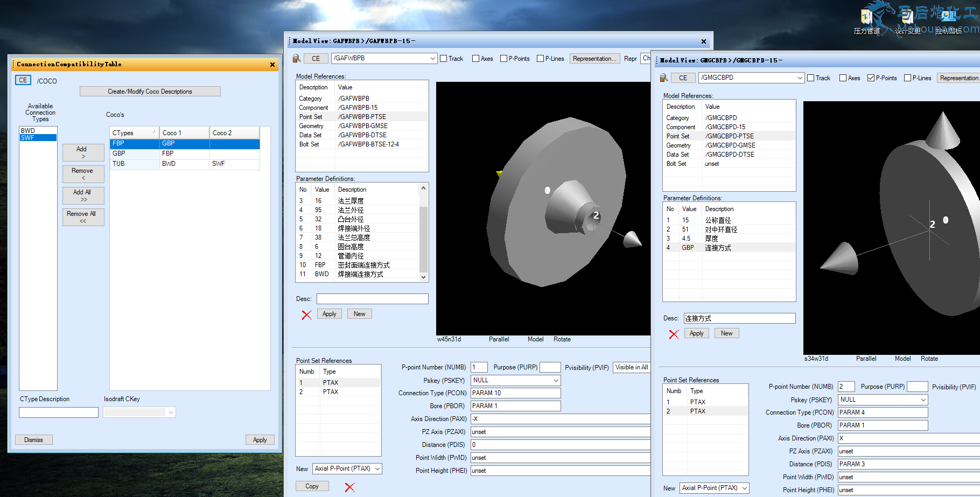Click Distance (PDIS) field showing PARAM 3

click(910, 464)
